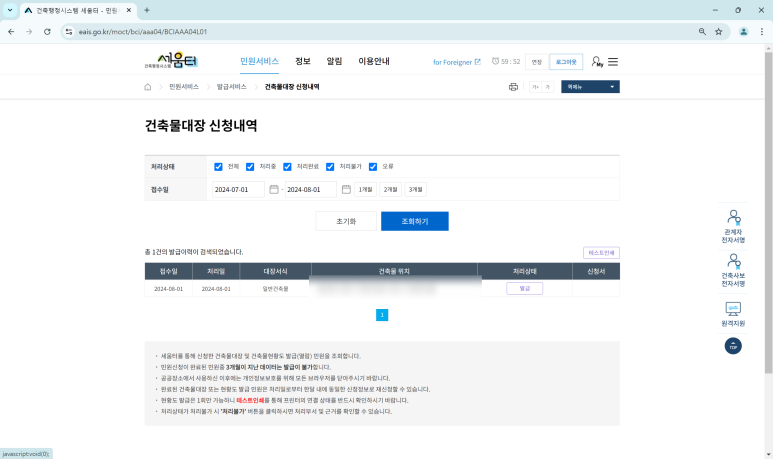The height and width of the screenshot is (459, 773).
Task: Select the 건축행정시스템 세움터 browser tab
Action: point(78,10)
